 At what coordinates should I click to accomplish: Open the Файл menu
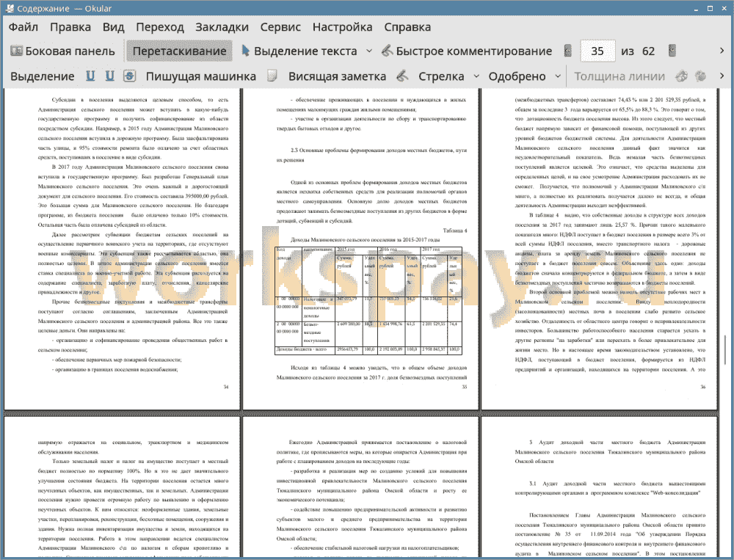(x=23, y=27)
